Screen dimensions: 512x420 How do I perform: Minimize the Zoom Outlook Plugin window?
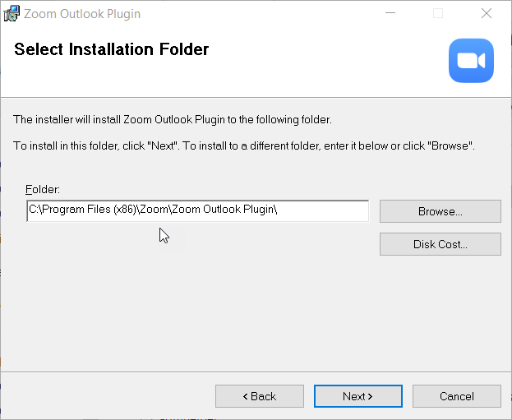point(390,13)
